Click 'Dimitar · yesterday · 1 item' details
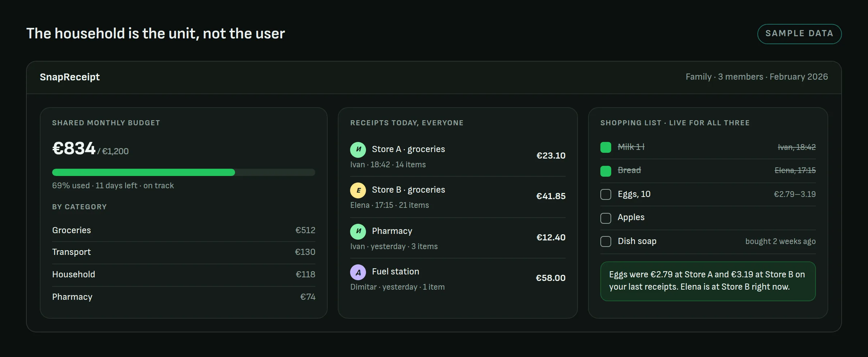This screenshot has height=357, width=868. (x=397, y=287)
